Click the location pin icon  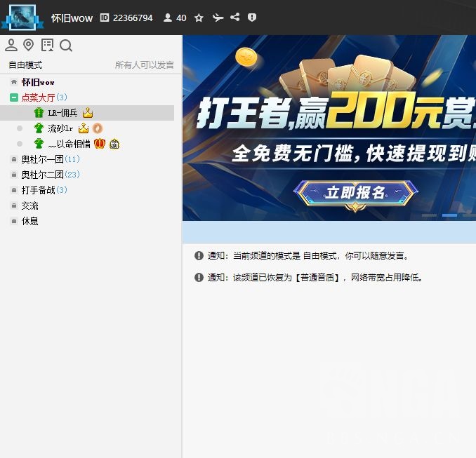point(29,45)
